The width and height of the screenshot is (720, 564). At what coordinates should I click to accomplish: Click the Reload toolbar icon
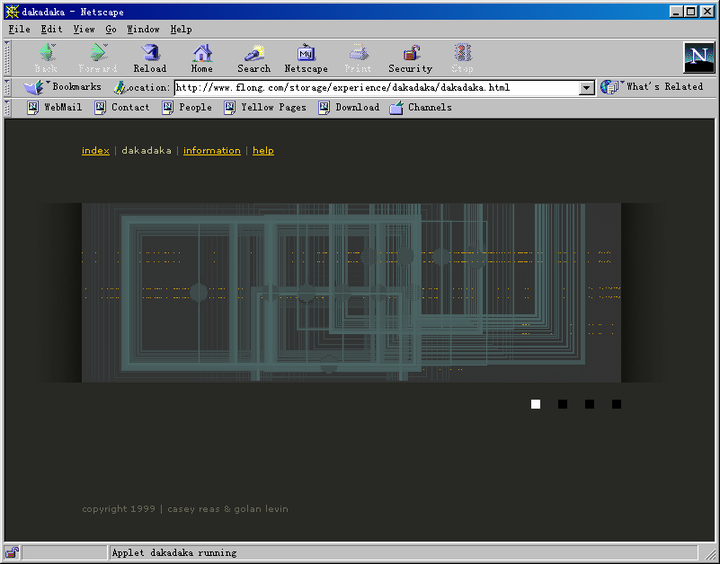(x=150, y=57)
